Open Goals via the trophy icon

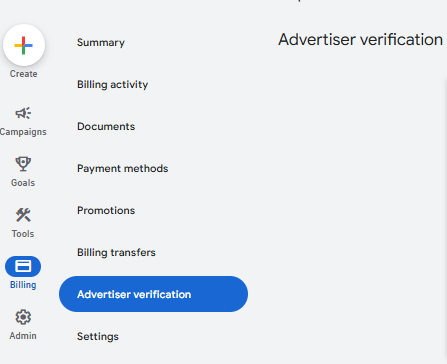[x=23, y=164]
